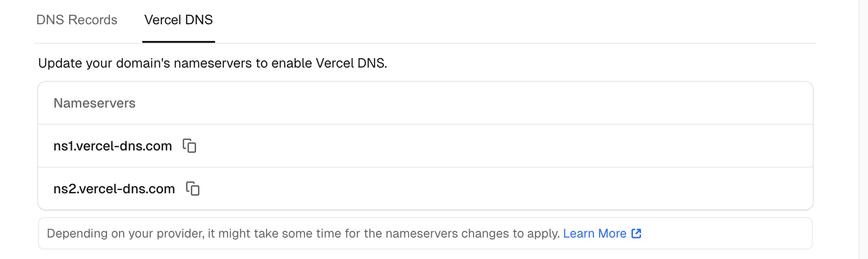The width and height of the screenshot is (868, 259).
Task: Switch to the DNS Records tab
Action: [77, 20]
